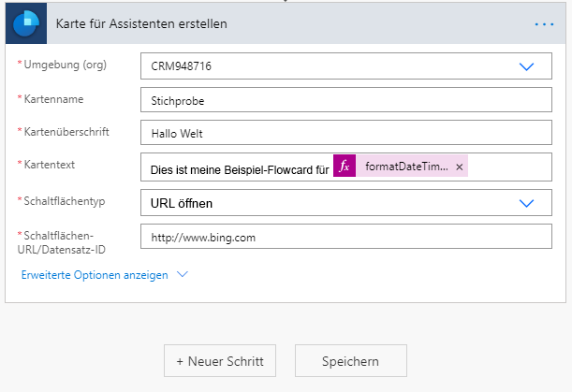The height and width of the screenshot is (392, 572).
Task: Collapse the Karte für Assistenten erstellen header
Action: click(x=281, y=23)
